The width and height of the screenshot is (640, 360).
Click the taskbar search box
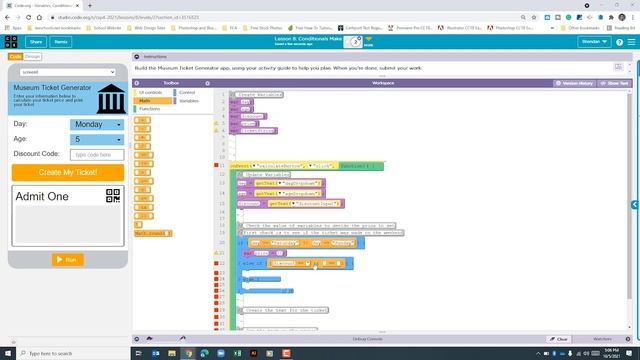tap(73, 353)
